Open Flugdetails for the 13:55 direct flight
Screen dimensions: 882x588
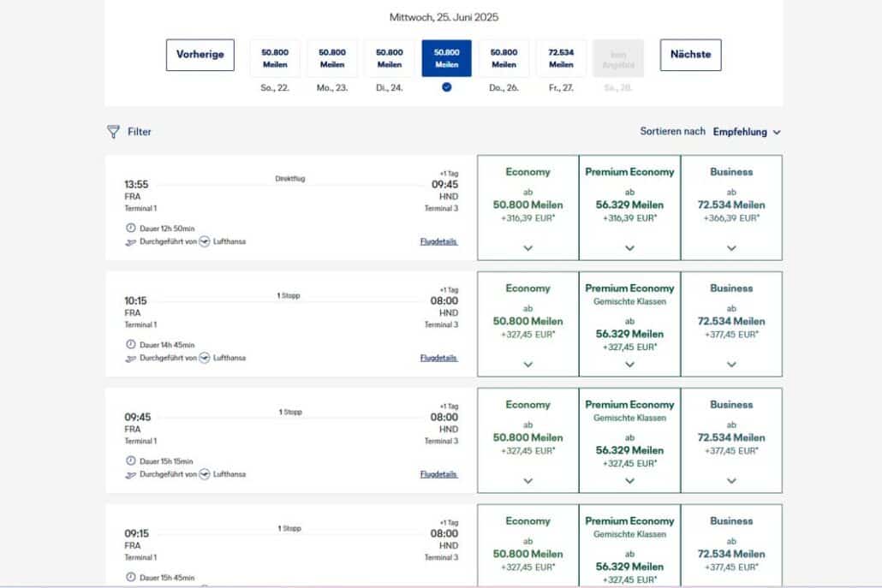438,242
